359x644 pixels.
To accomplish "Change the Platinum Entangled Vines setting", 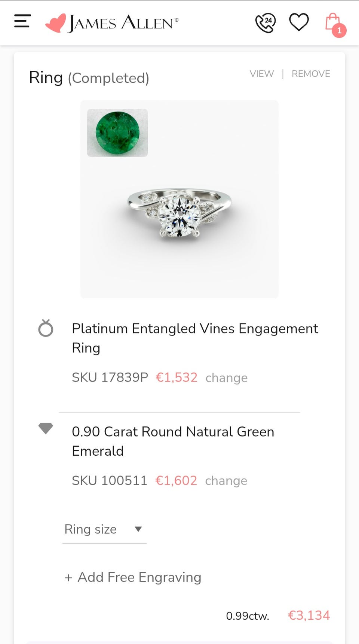I will point(226,378).
